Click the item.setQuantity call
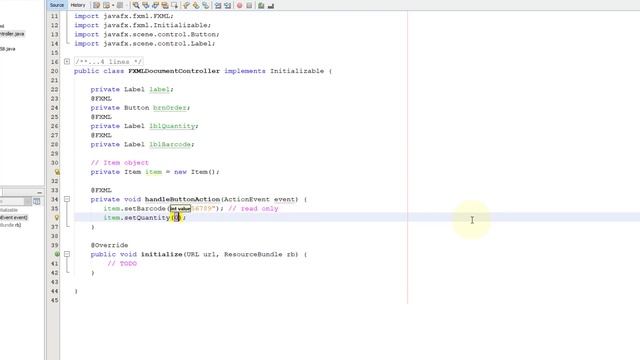This screenshot has width=640, height=360. [136, 218]
